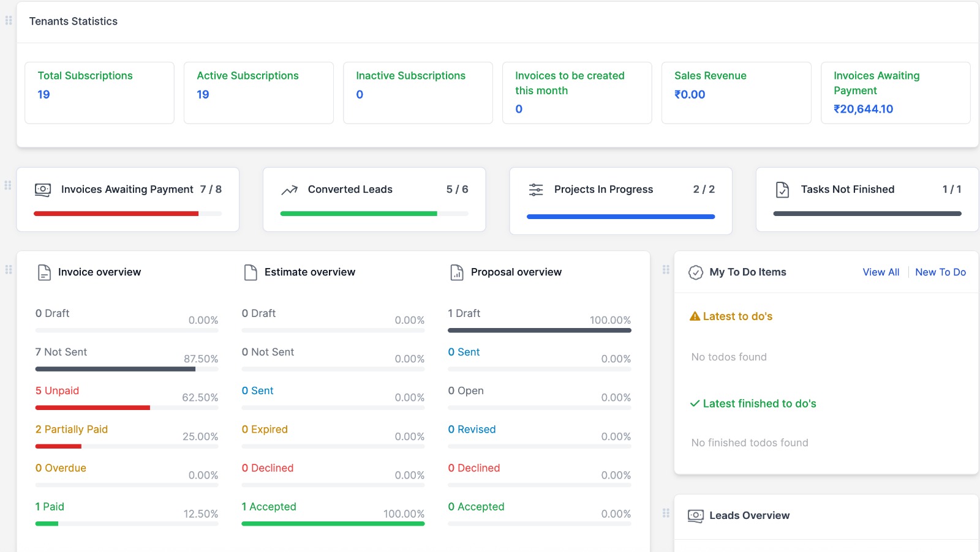The width and height of the screenshot is (980, 552).
Task: Open the View All to-do link
Action: click(x=881, y=272)
